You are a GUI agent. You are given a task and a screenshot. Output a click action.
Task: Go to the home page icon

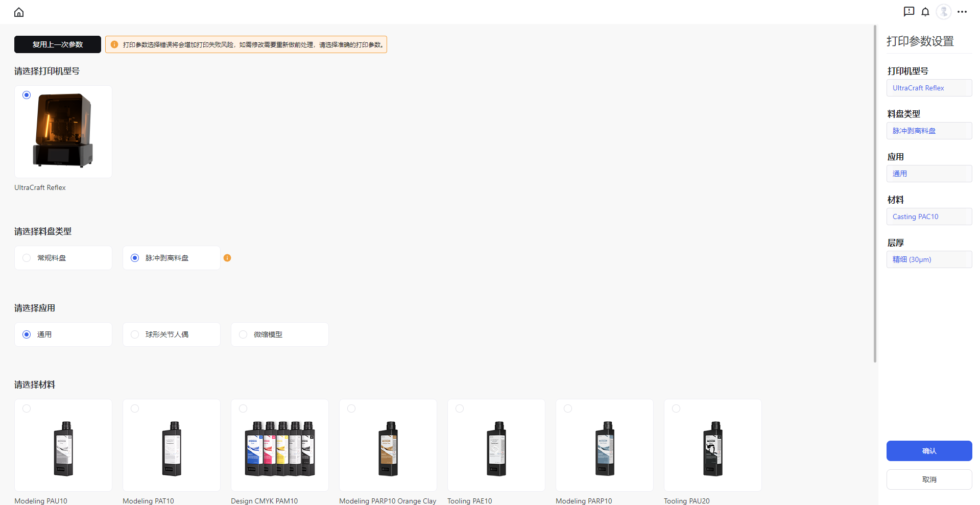(x=19, y=12)
